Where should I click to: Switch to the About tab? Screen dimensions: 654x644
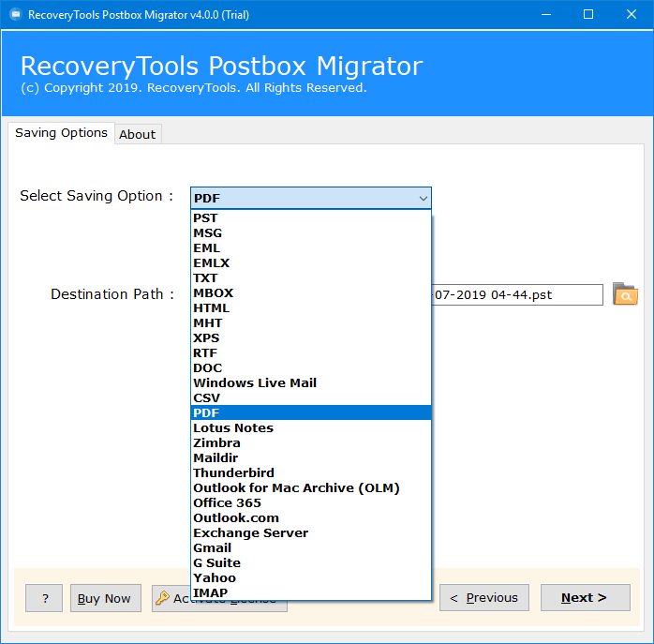[138, 134]
